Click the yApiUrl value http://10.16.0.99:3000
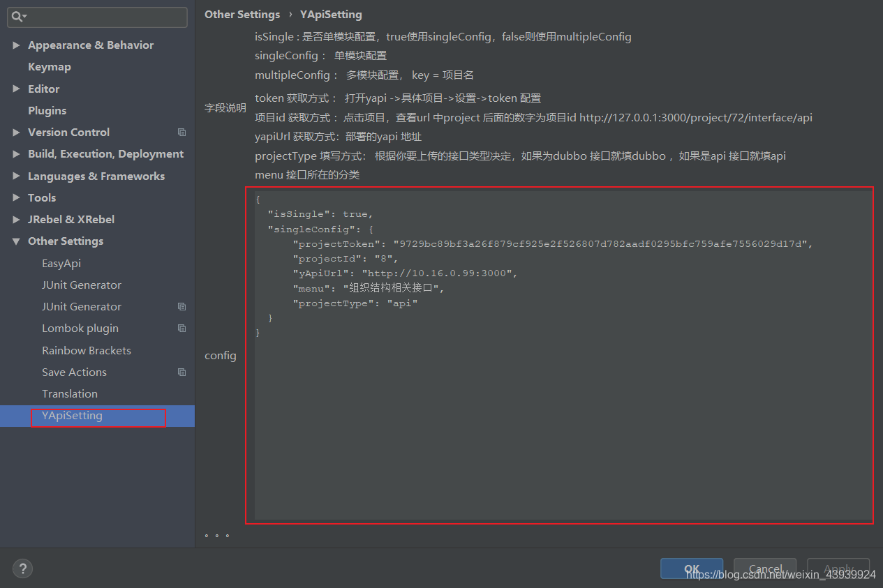 437,273
